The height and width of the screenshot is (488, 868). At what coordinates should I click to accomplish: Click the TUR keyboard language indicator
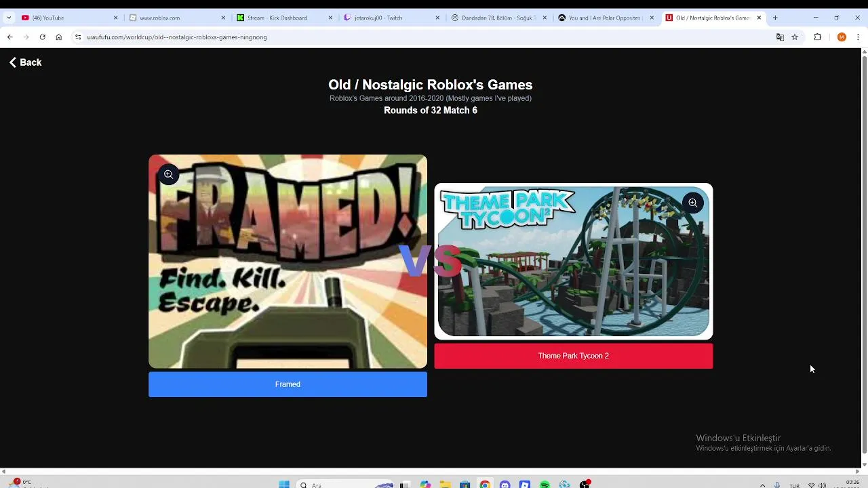tap(794, 485)
